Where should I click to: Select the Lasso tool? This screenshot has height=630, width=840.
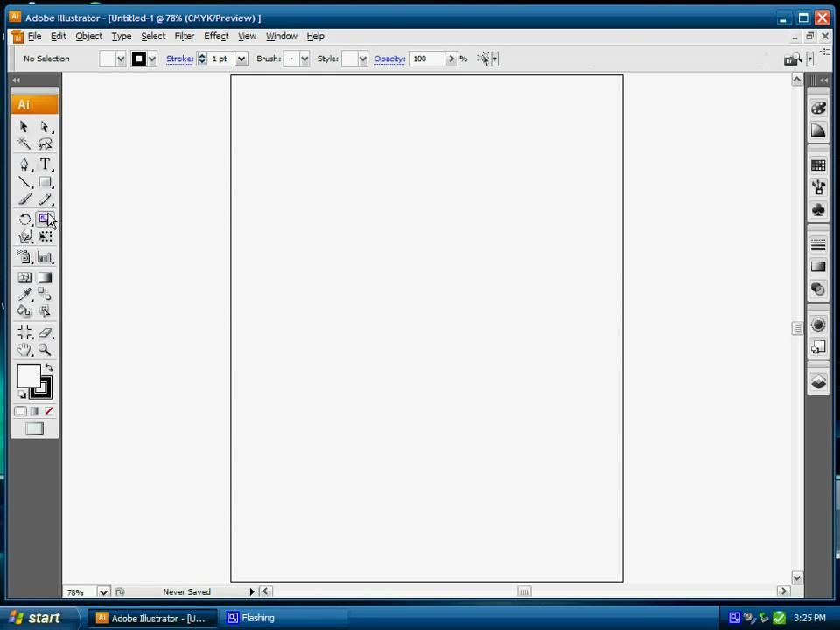45,143
